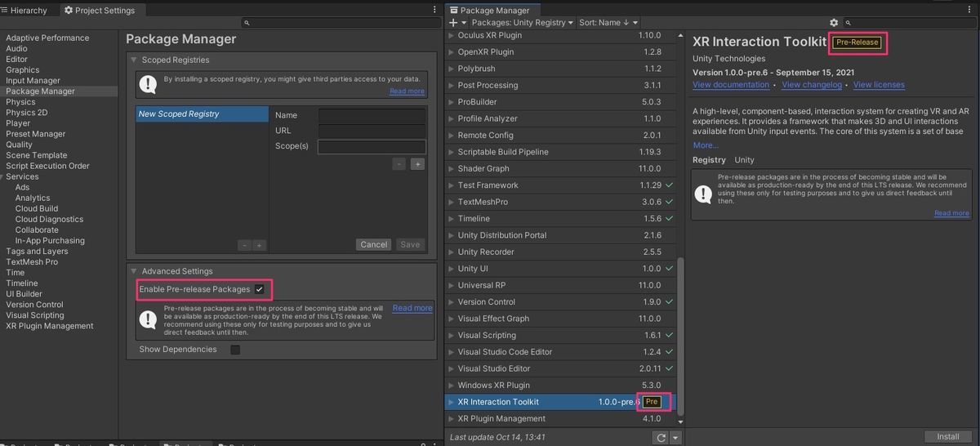This screenshot has height=446, width=980.
Task: Click the Cancel button in Scoped Registries
Action: [374, 244]
